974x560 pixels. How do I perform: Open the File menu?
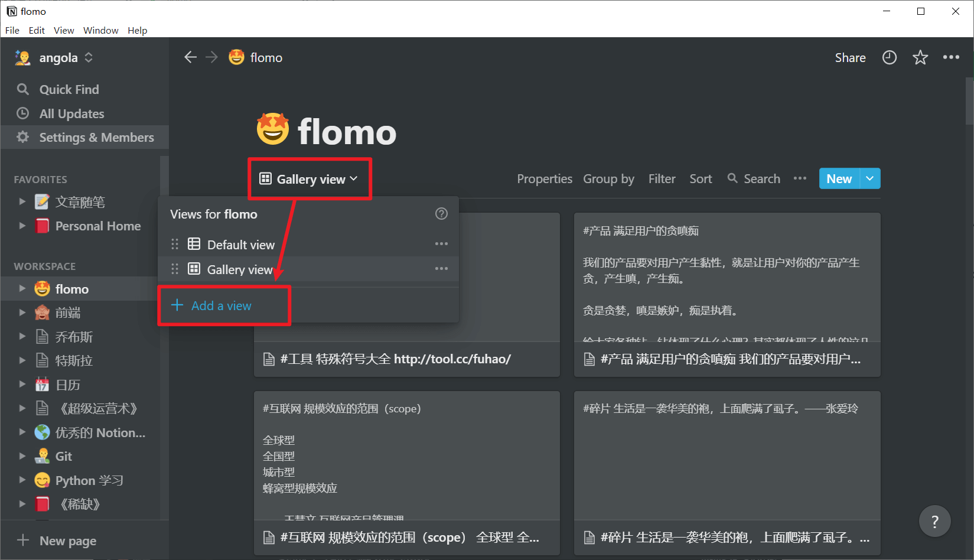pyautogui.click(x=12, y=30)
